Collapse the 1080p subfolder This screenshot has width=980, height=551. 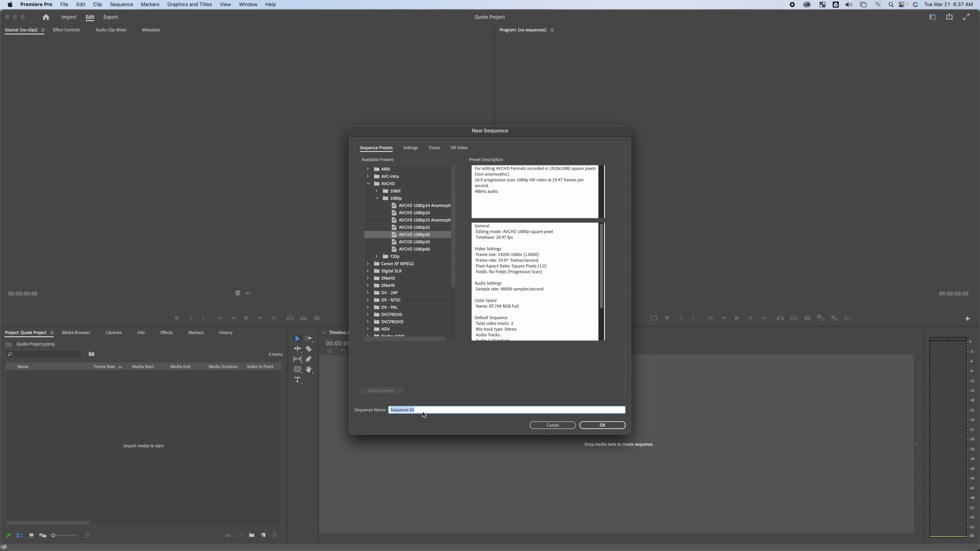[x=377, y=198]
